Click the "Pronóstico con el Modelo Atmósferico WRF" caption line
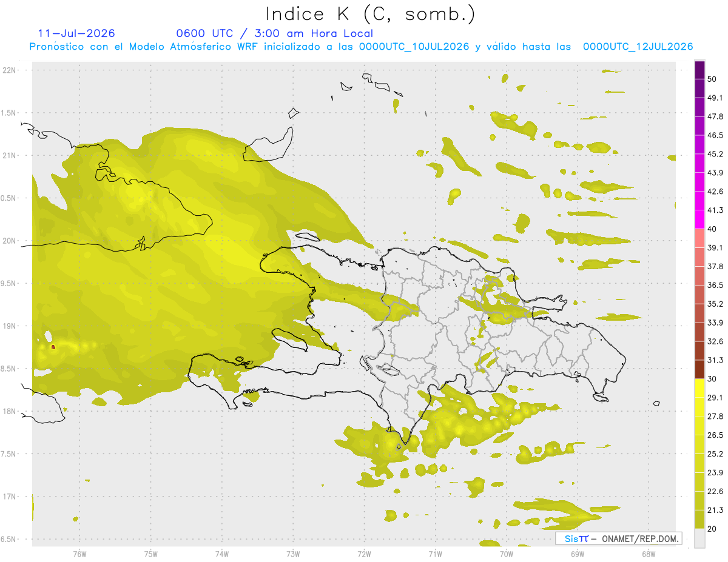The image size is (728, 562). 361,47
